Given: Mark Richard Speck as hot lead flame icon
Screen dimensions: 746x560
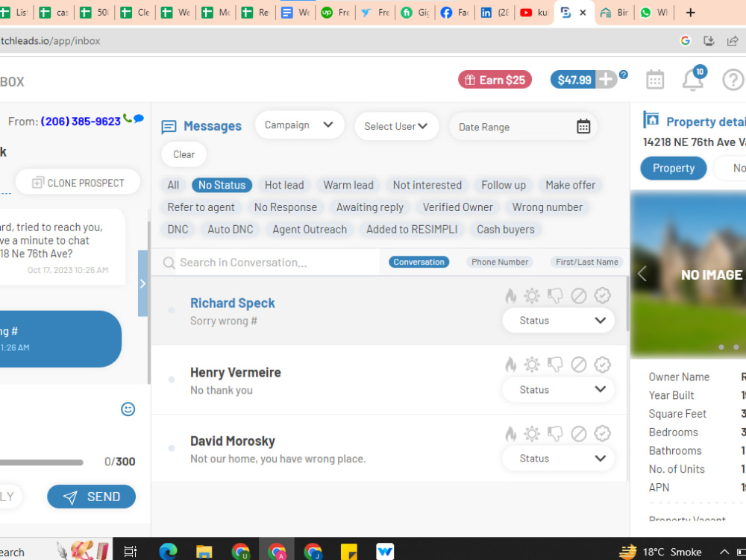Looking at the screenshot, I should coord(510,296).
